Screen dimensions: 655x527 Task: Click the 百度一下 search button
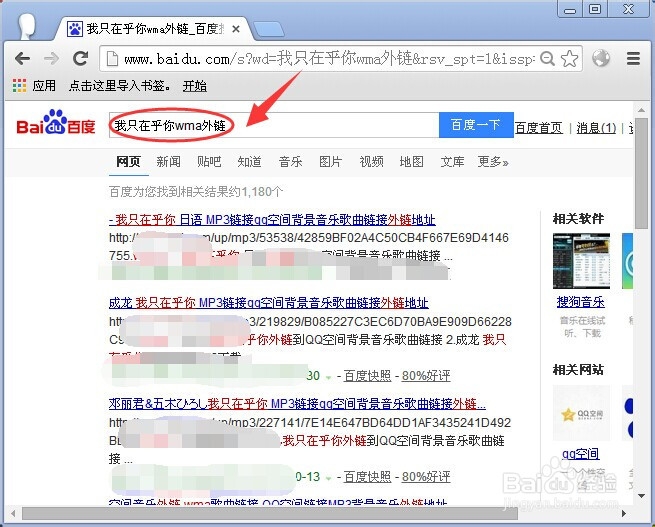(x=476, y=125)
